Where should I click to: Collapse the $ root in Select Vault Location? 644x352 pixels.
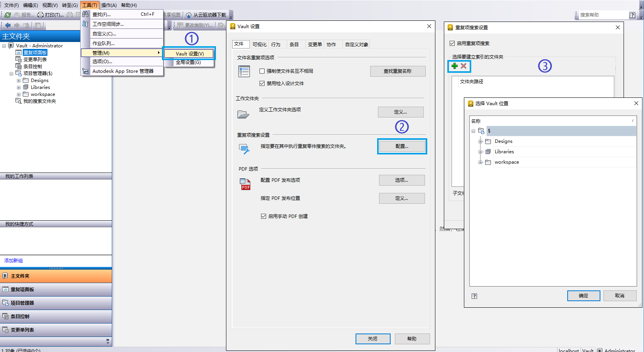[474, 131]
